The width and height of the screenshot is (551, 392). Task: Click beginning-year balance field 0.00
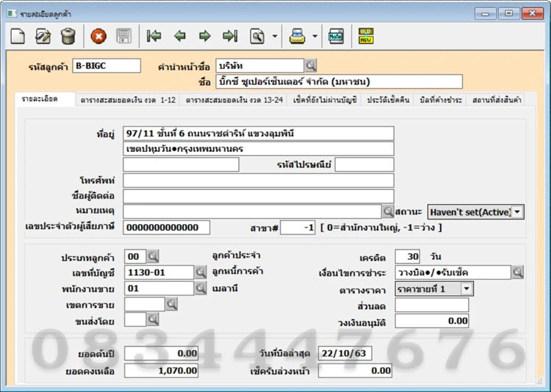[162, 353]
